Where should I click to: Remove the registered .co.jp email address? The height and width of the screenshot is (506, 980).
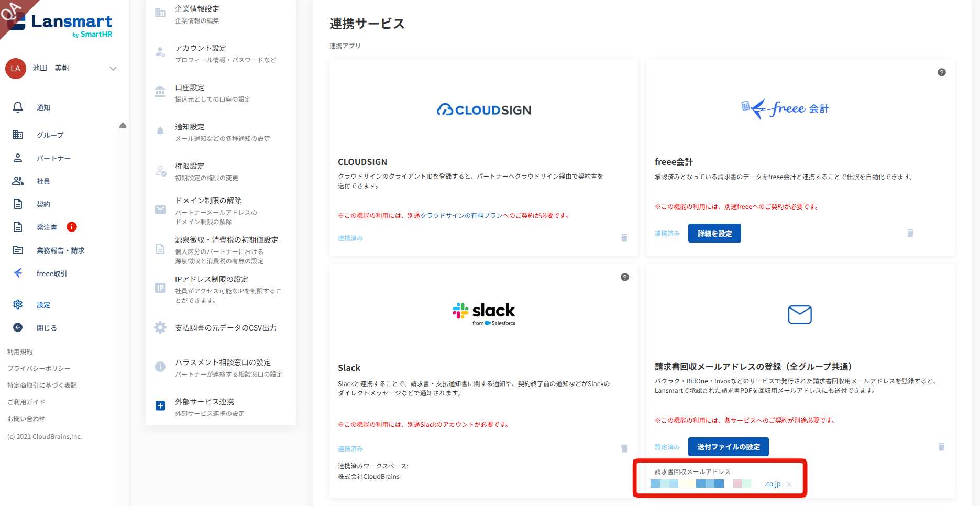click(789, 484)
